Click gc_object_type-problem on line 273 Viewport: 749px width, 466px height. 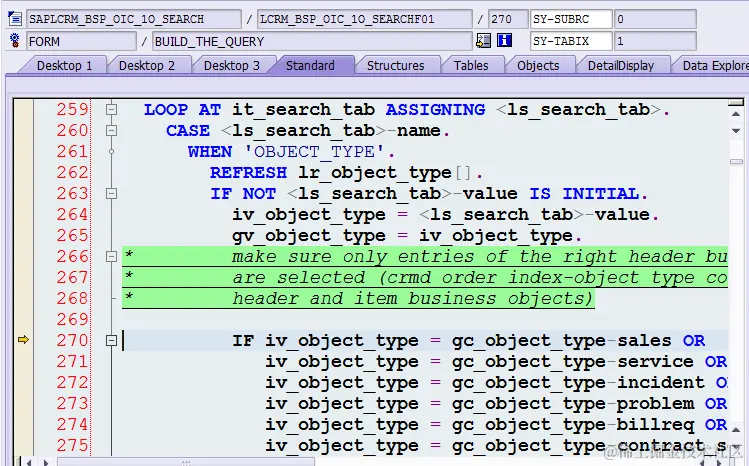click(572, 403)
